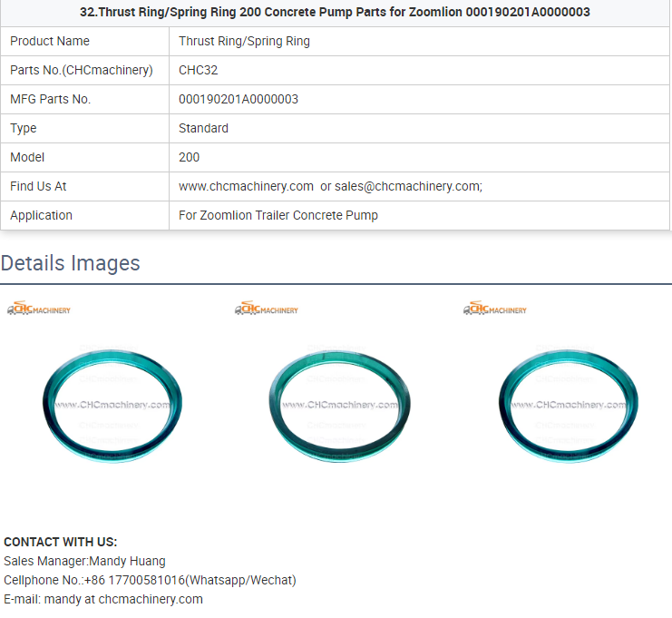Click the CHC Machinery logo above right ring
This screenshot has width=672, height=618.
point(495,309)
